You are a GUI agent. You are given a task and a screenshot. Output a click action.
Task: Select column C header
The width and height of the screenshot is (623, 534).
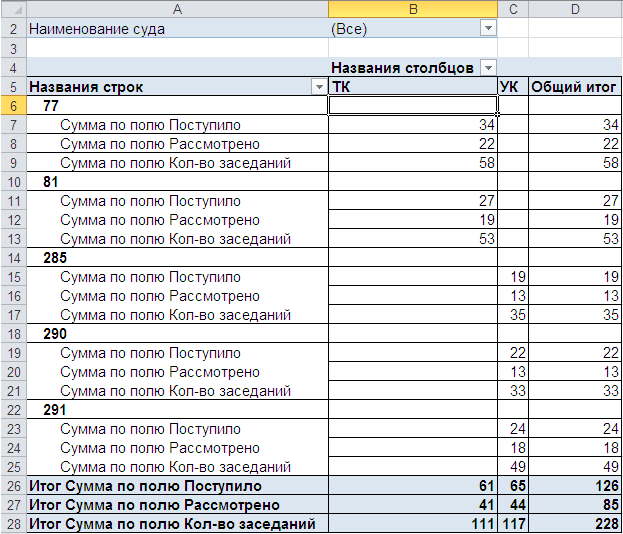(x=513, y=9)
